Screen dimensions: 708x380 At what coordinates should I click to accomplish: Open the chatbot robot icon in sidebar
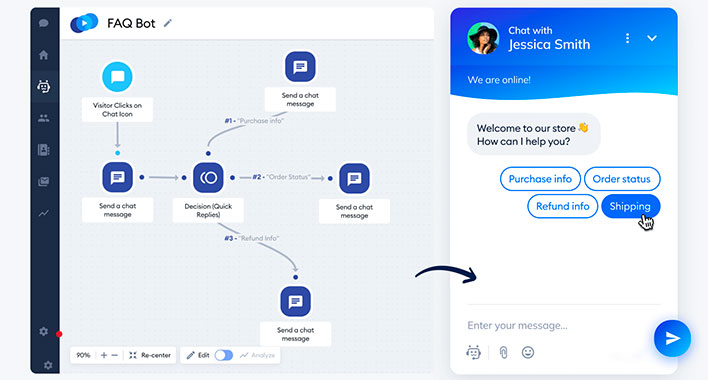44,86
